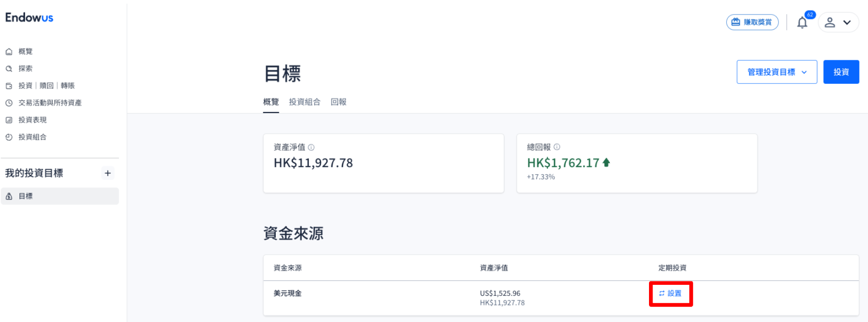This screenshot has width=868, height=322.
Task: Select the 概覽 tab under 目標
Action: 271,102
